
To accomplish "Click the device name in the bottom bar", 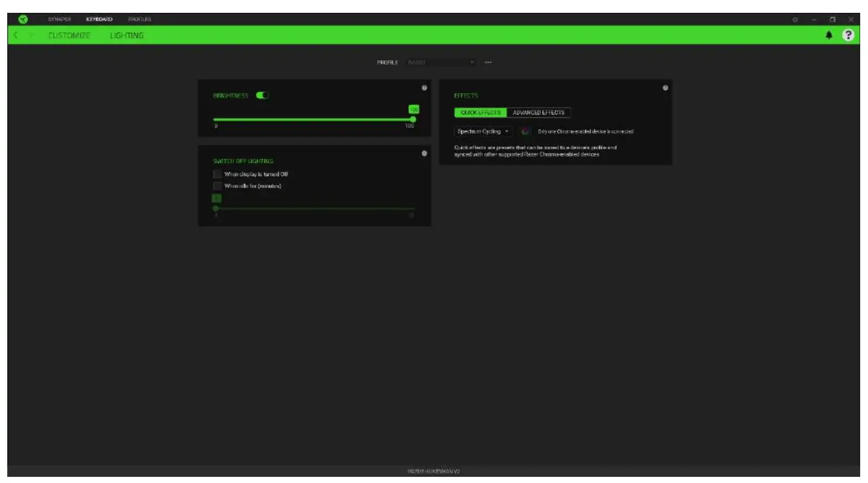I will 433,471.
